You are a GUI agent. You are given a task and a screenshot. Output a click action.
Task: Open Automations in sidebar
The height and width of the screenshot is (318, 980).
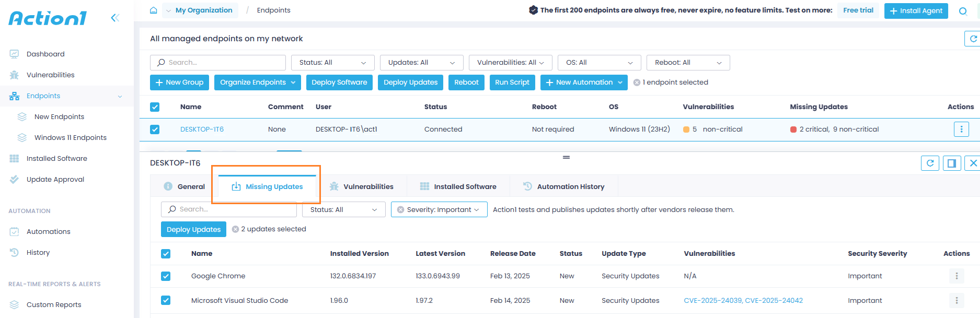point(49,232)
